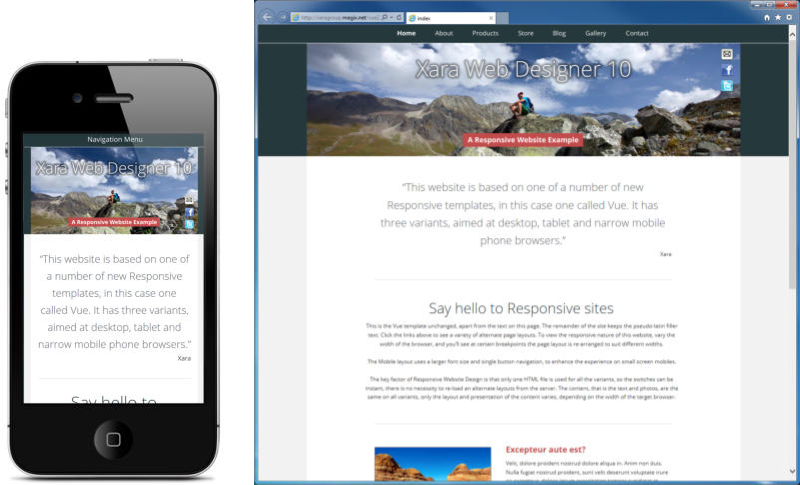Viewport: 800px width, 485px height.
Task: Click the Twitter icon on desktop site
Action: coord(727,86)
